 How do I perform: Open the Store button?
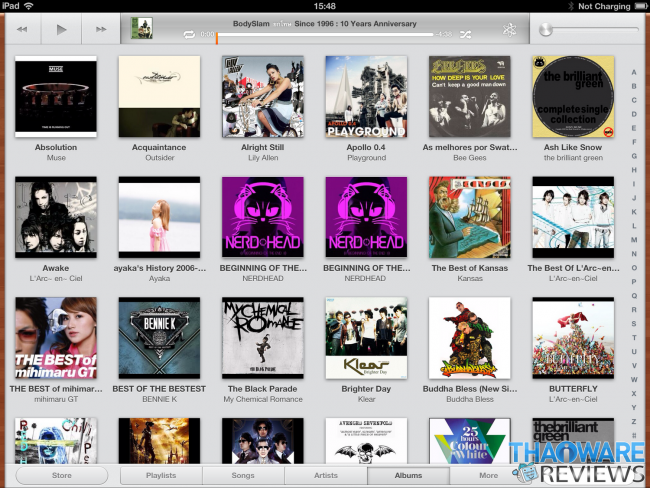(62, 476)
